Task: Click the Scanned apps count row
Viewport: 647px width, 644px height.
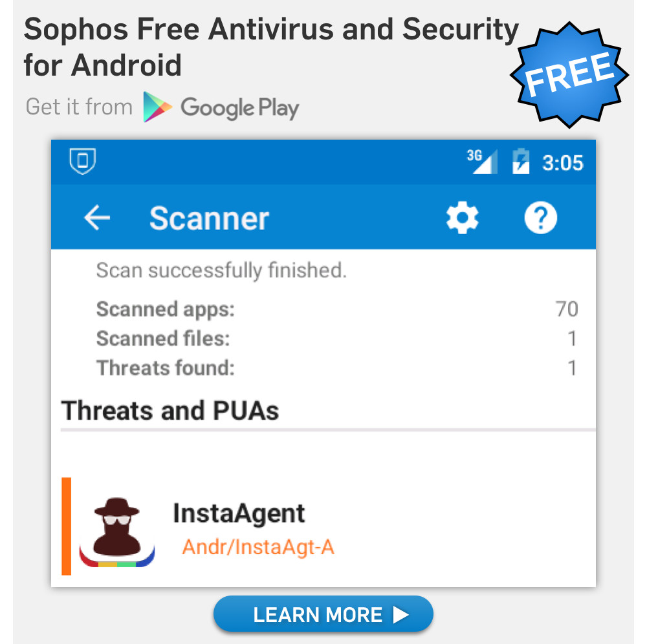Action: coord(337,309)
